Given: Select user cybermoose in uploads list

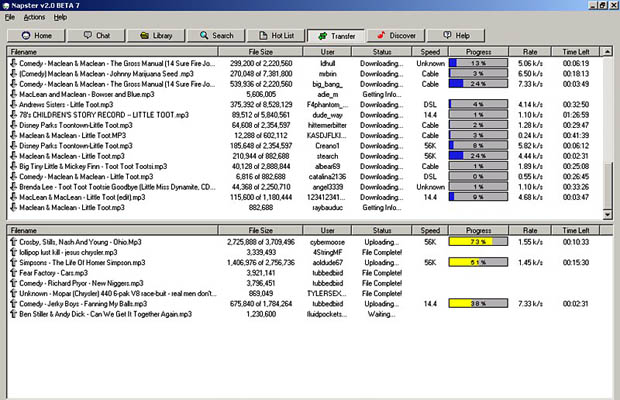Looking at the screenshot, I should 327,242.
